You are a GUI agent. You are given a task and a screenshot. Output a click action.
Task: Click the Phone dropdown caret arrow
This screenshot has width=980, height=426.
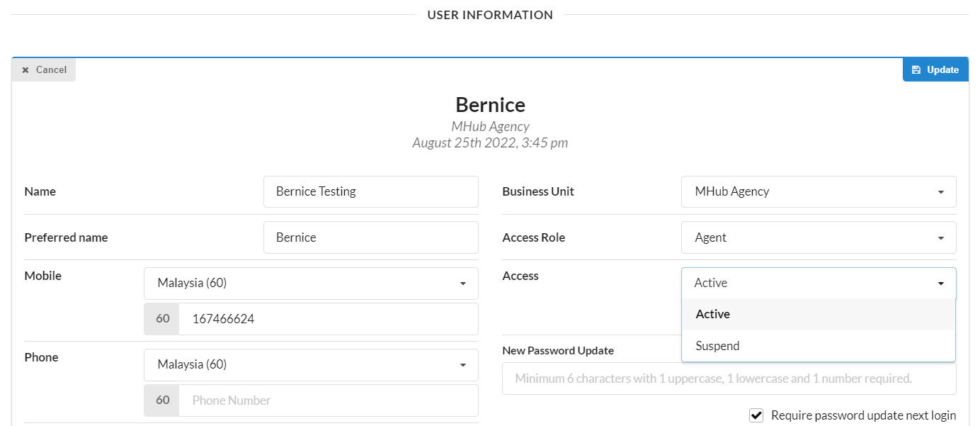point(463,365)
